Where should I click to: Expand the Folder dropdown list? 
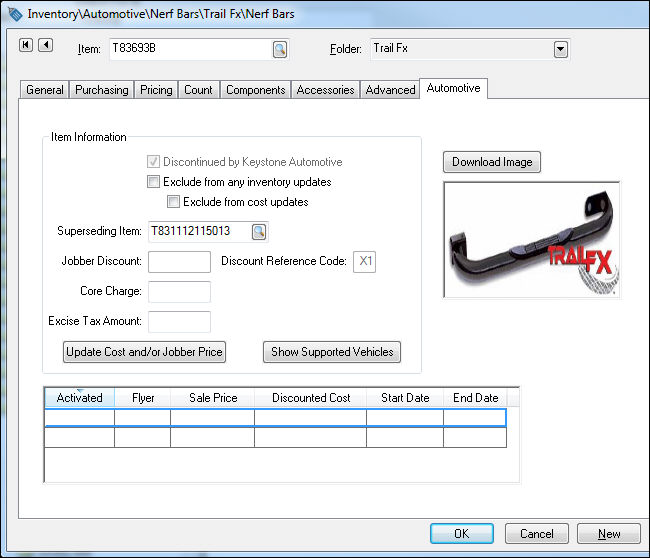click(560, 49)
